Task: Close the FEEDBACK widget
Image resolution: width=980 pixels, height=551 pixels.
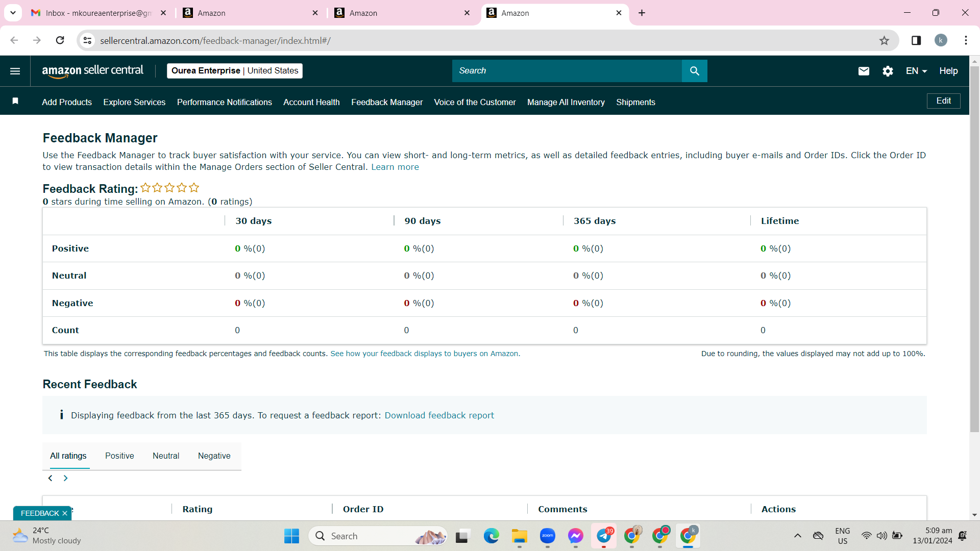Action: tap(65, 513)
